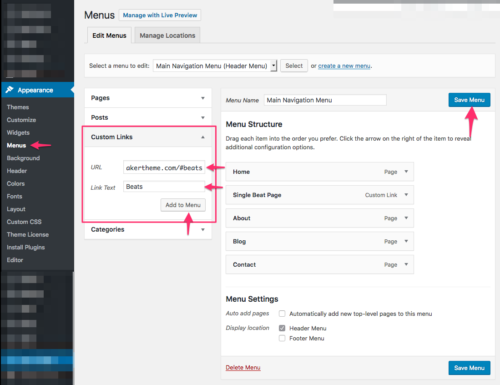Expand Single Beat Page item arrow
The width and height of the screenshot is (500, 385).
[x=406, y=195]
